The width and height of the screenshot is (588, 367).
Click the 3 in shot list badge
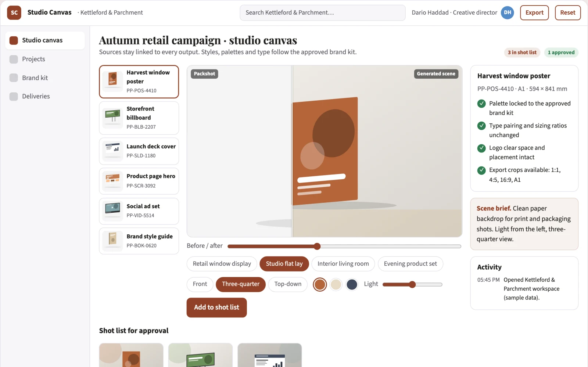[x=522, y=53]
